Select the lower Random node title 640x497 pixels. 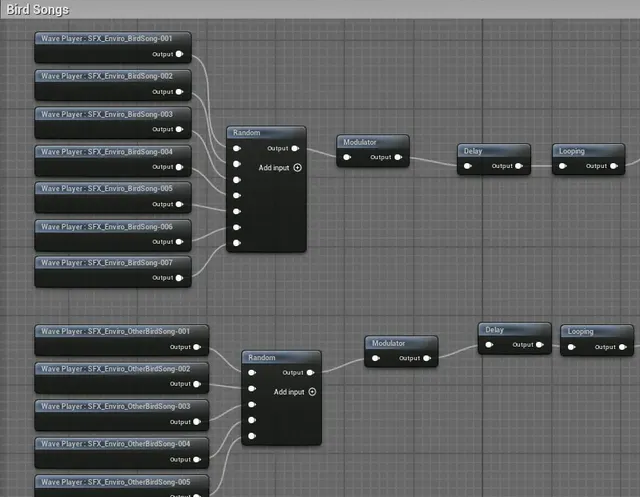point(280,357)
